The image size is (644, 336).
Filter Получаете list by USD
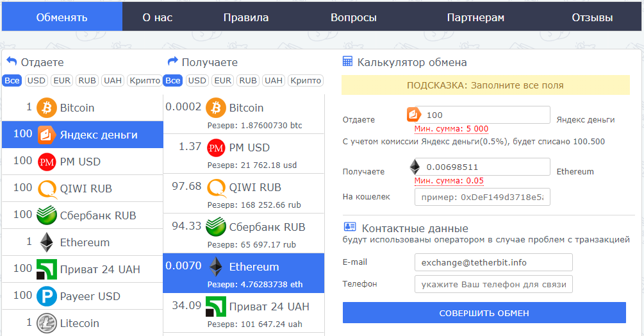pyautogui.click(x=197, y=81)
